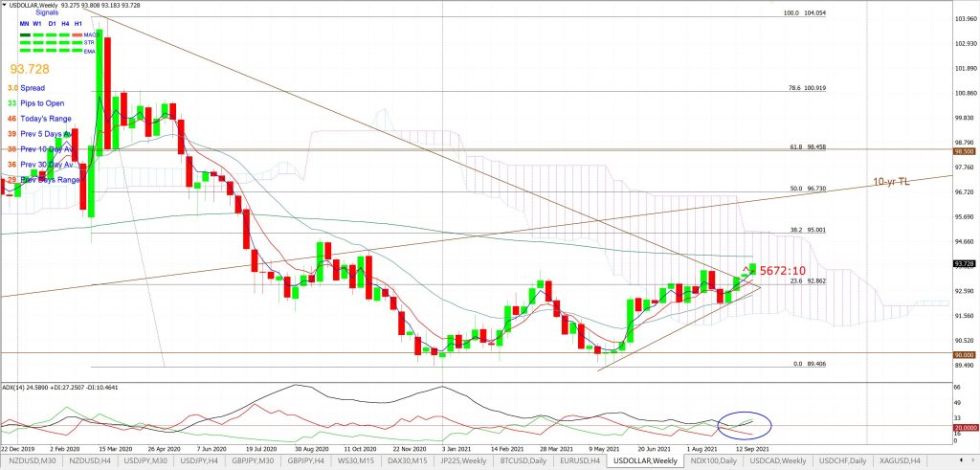980x470 pixels.
Task: Click the dark green MACD MN signal bar
Action: (24, 34)
